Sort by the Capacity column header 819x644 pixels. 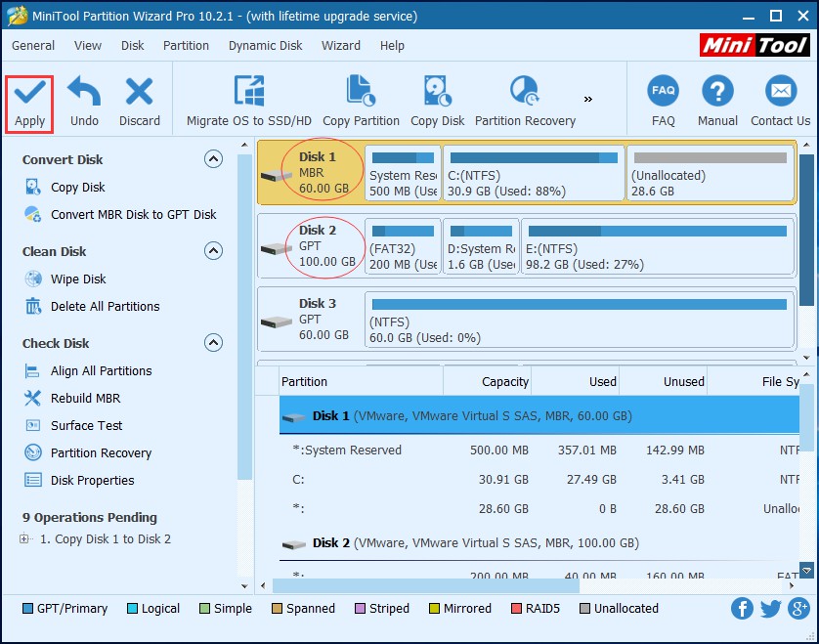tap(487, 382)
